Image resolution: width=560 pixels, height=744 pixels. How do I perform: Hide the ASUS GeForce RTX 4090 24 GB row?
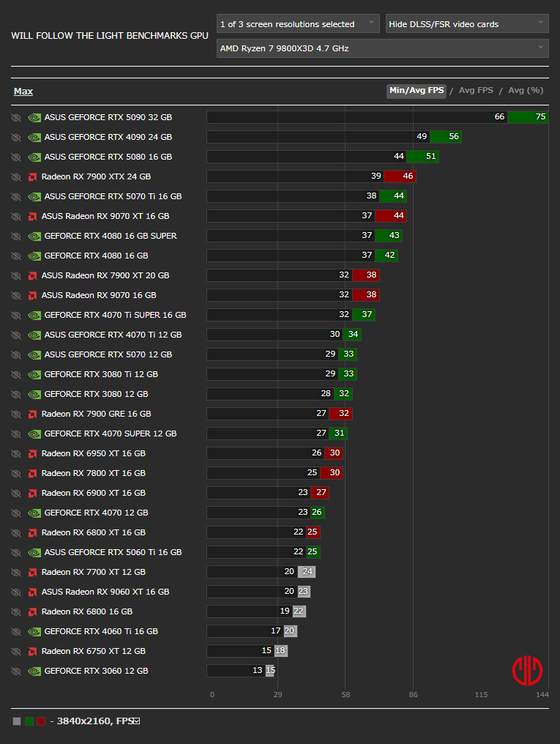pos(16,138)
